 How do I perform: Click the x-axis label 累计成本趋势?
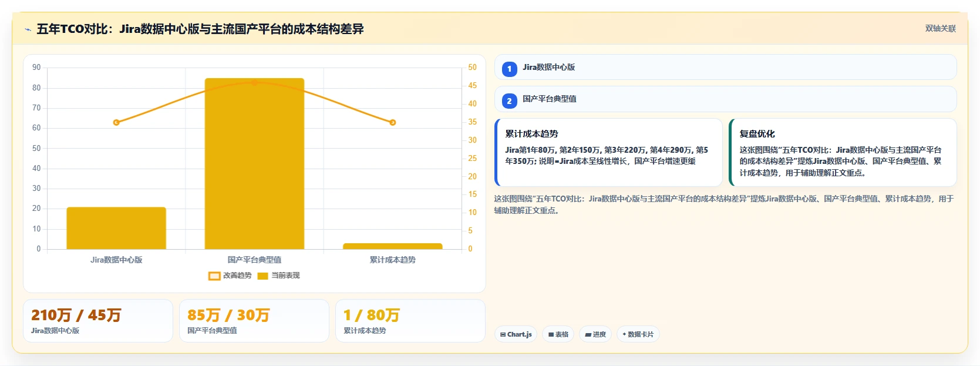pos(393,260)
